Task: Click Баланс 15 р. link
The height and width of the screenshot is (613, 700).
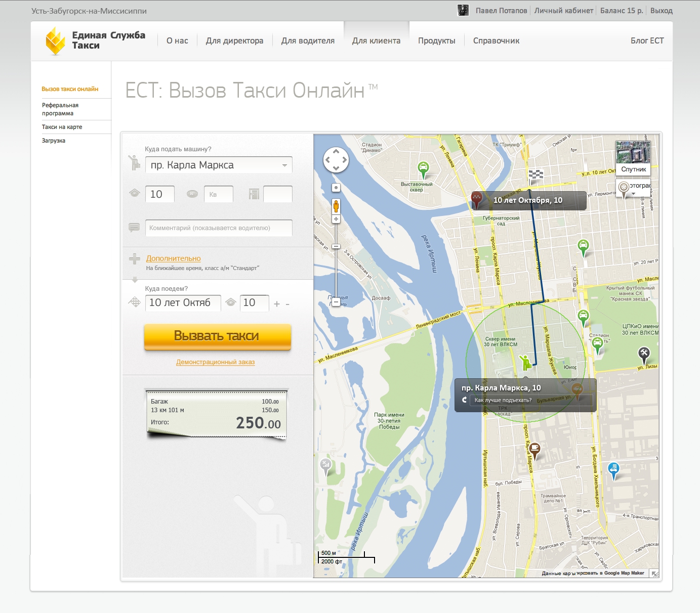Action: click(x=622, y=10)
